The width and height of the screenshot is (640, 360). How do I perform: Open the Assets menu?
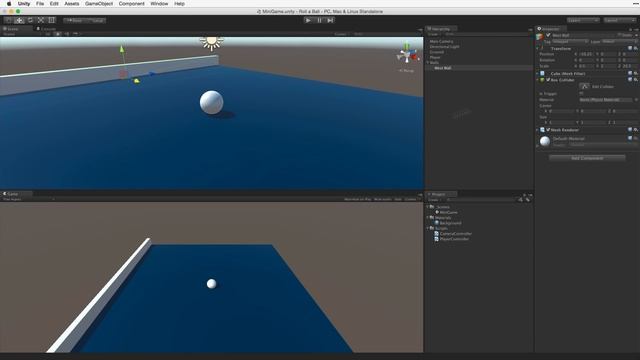[71, 3]
